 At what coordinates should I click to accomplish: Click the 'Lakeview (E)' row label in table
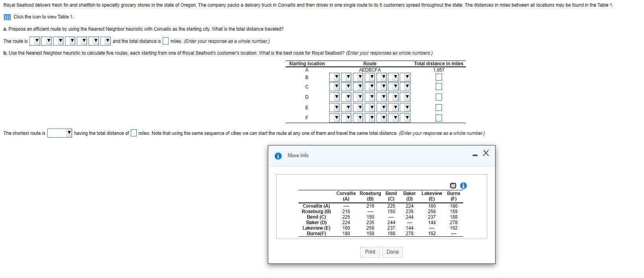pos(316,228)
